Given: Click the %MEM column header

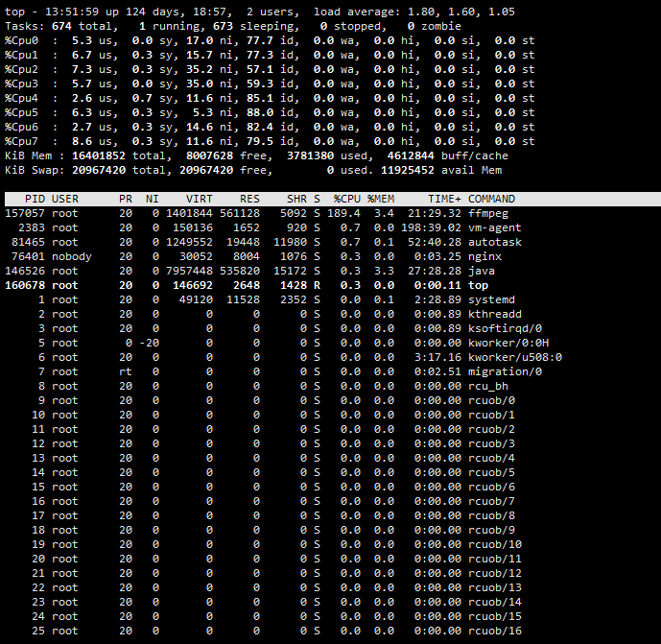Looking at the screenshot, I should (381, 199).
